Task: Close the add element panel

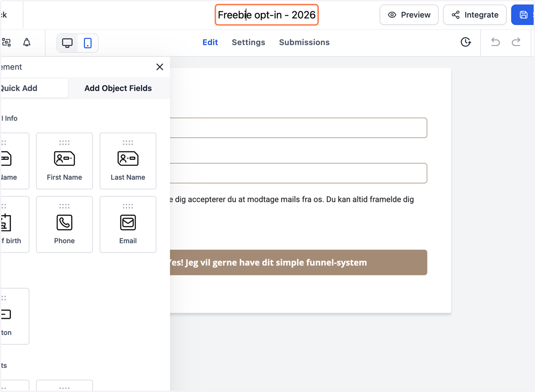Action: pos(160,67)
